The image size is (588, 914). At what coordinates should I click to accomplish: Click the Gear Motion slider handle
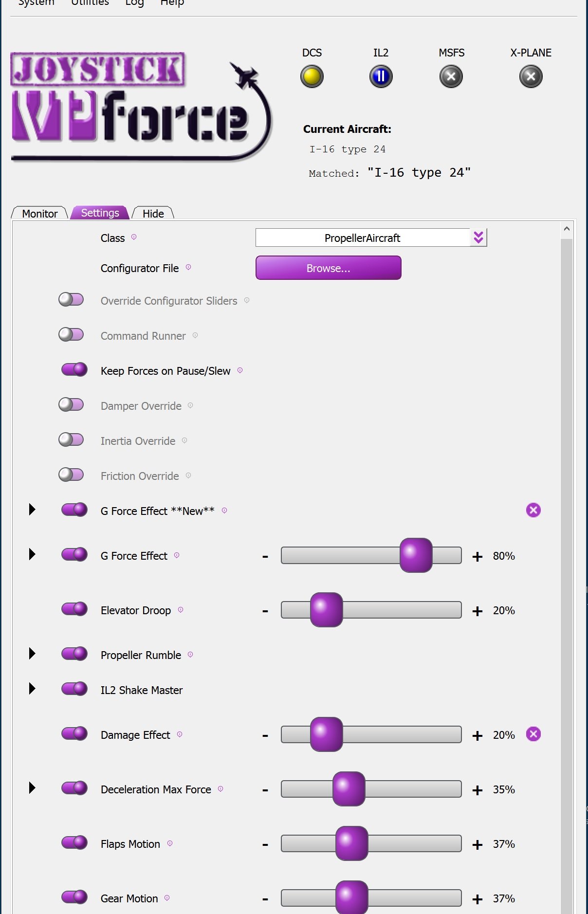click(x=351, y=897)
